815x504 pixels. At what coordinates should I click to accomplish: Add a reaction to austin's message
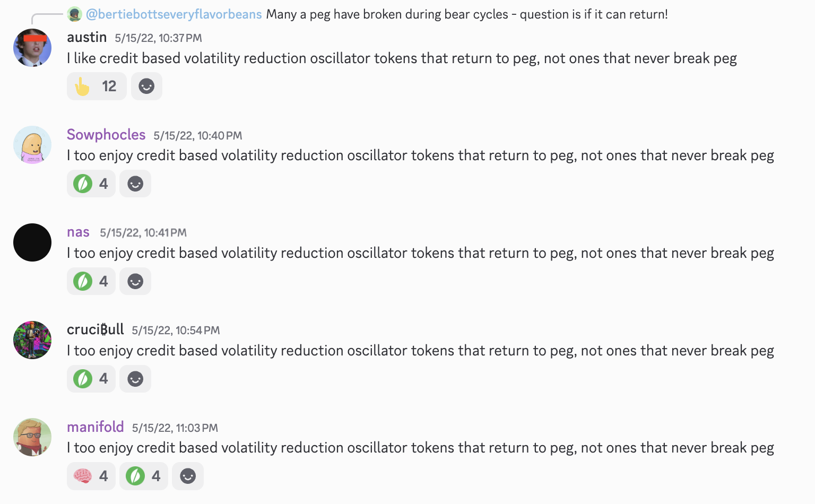146,86
